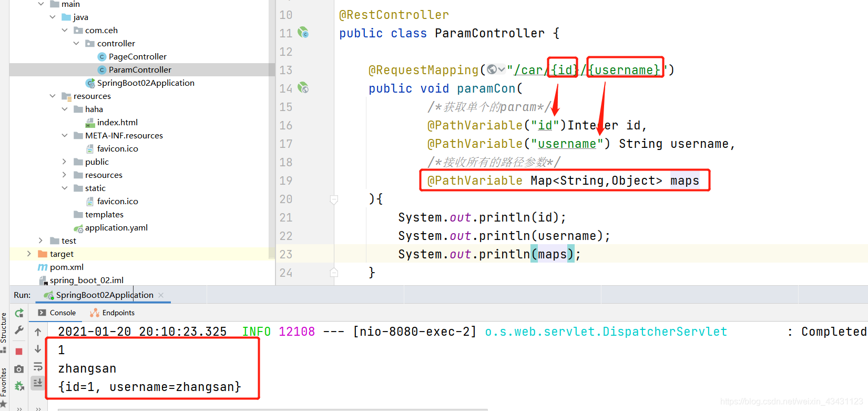The width and height of the screenshot is (868, 411).
Task: Click line number 23 in gutter
Action: 286,254
